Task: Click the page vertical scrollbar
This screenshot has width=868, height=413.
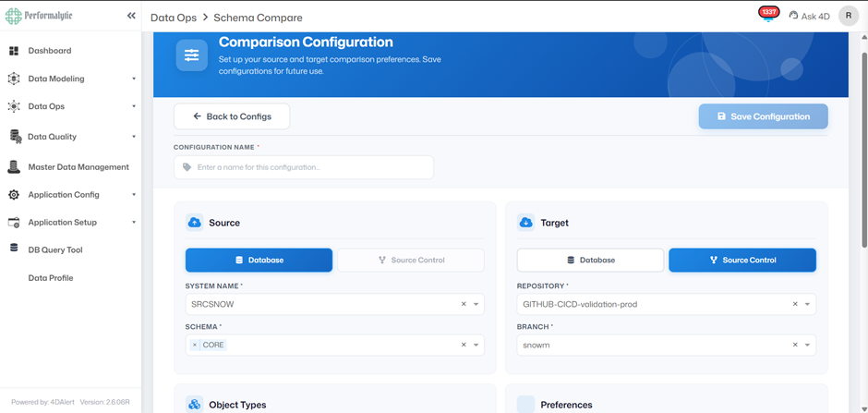Action: [864, 150]
